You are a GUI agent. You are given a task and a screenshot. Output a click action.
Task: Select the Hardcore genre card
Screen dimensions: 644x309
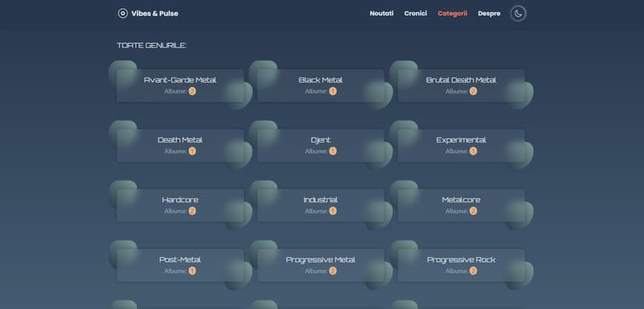(180, 205)
